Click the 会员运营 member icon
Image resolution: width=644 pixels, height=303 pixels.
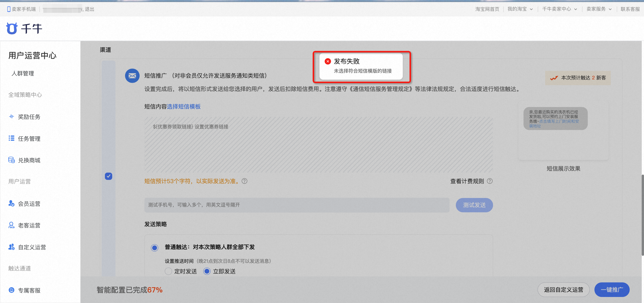point(12,203)
